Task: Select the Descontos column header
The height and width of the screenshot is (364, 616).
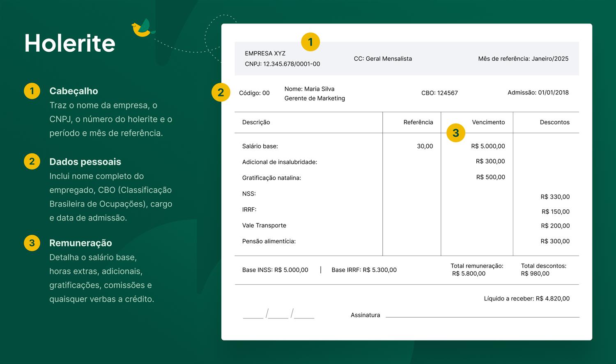Action: [x=554, y=122]
